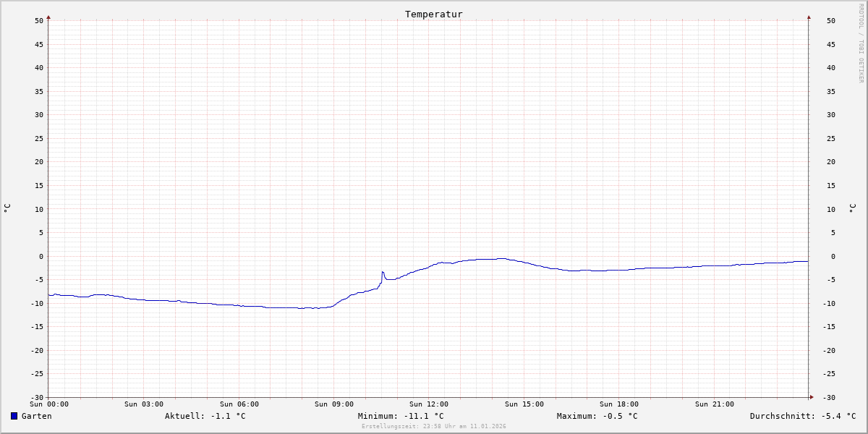Click the left y-axis -10 label

(x=37, y=303)
